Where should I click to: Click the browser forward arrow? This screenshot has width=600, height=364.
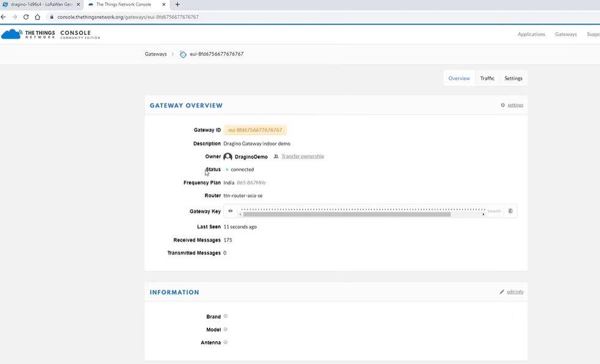(15, 17)
